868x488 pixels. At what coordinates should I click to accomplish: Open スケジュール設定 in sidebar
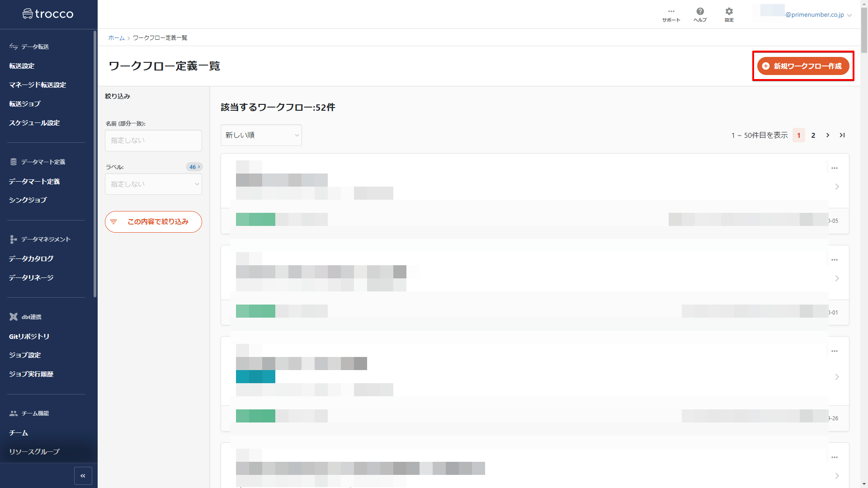tap(34, 123)
